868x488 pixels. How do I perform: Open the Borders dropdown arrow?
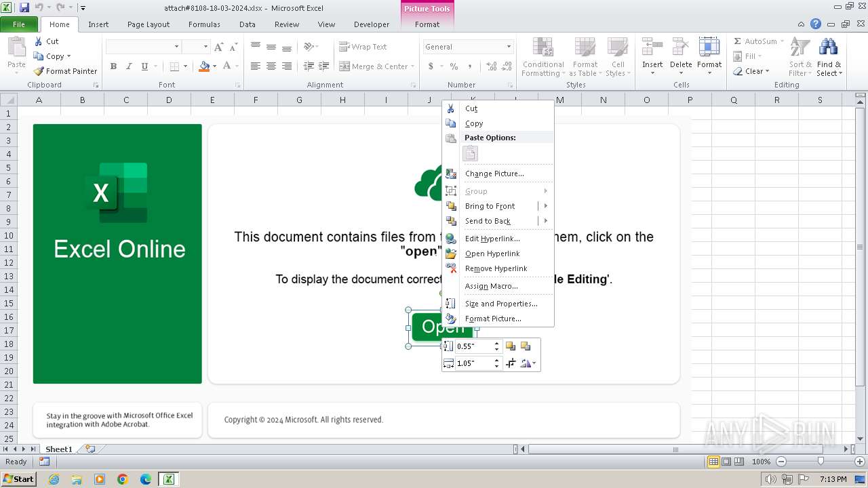tap(185, 66)
